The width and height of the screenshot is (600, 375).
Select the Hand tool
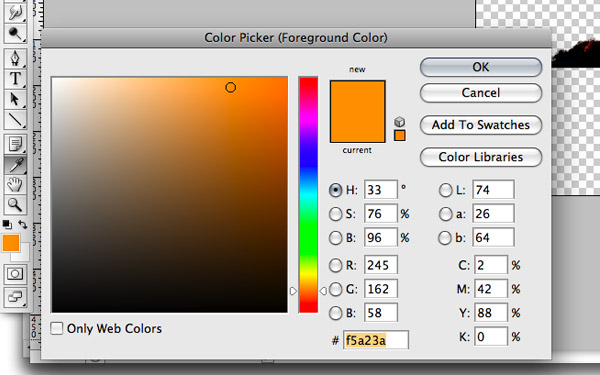(15, 185)
